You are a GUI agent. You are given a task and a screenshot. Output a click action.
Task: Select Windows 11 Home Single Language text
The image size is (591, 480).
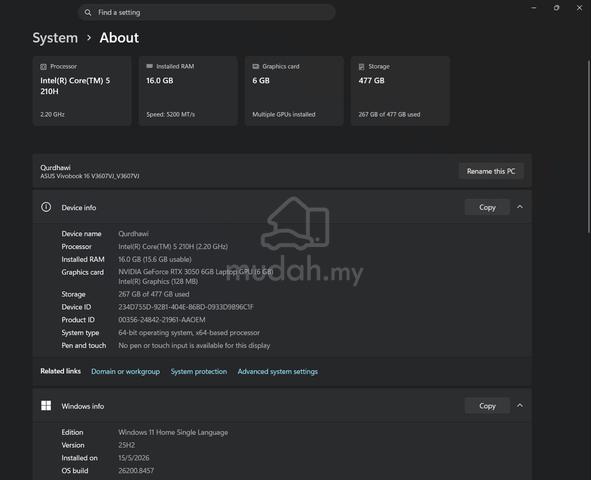173,433
